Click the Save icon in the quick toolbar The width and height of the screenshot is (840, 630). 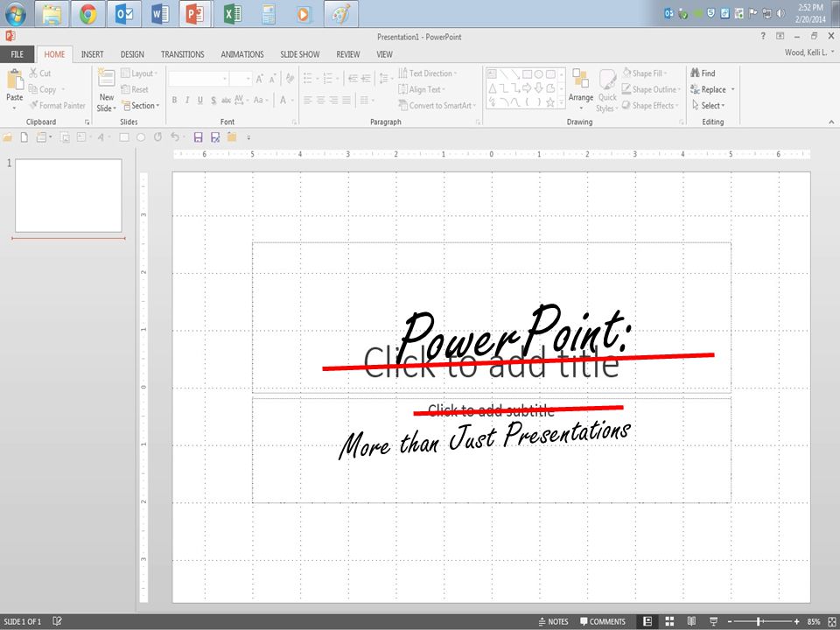pyautogui.click(x=199, y=137)
